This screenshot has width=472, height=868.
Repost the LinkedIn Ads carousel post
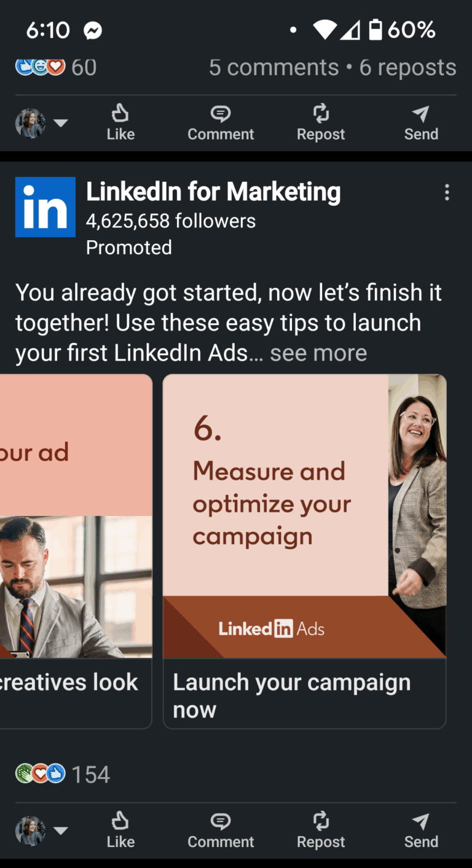(321, 829)
